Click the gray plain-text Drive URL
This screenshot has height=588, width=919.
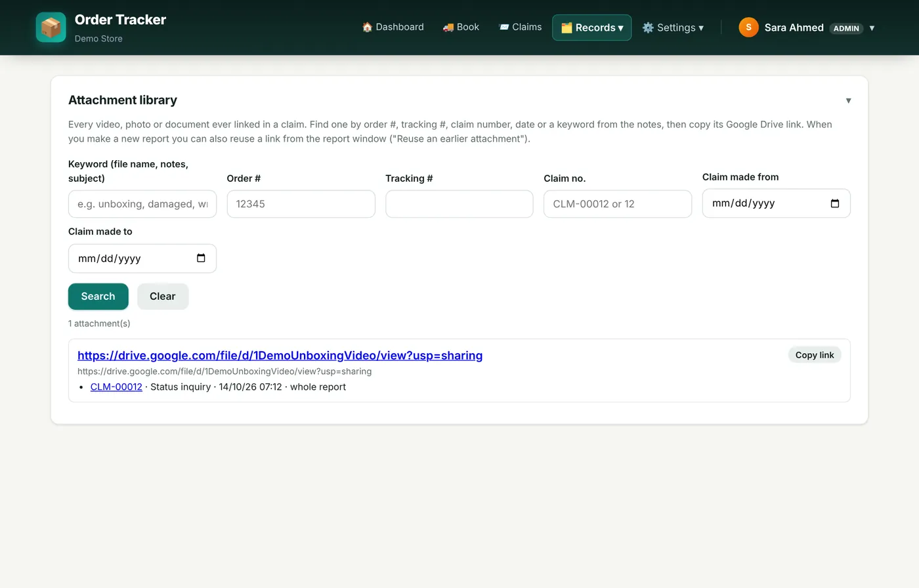224,371
